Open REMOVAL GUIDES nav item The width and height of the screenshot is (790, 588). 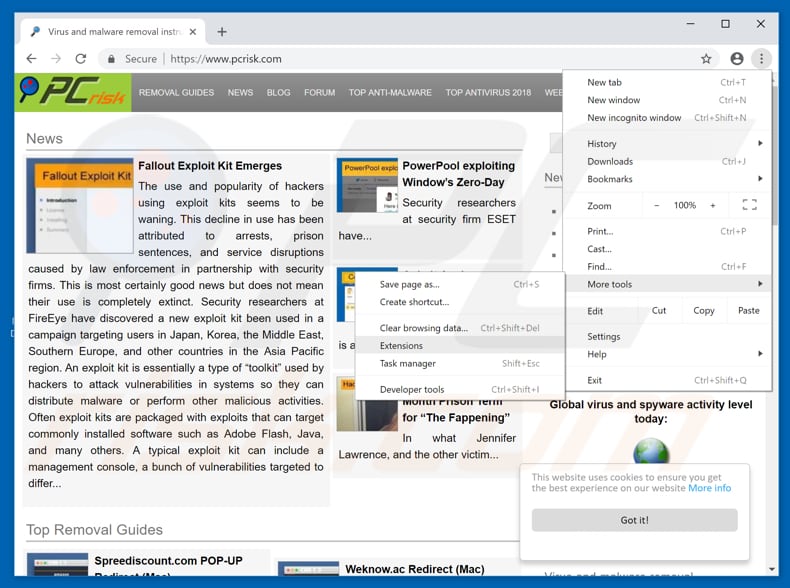click(176, 93)
